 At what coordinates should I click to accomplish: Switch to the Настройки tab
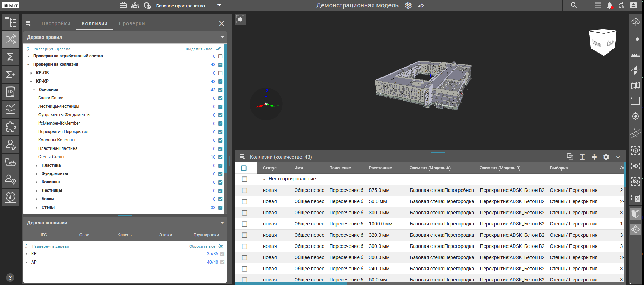(56, 23)
